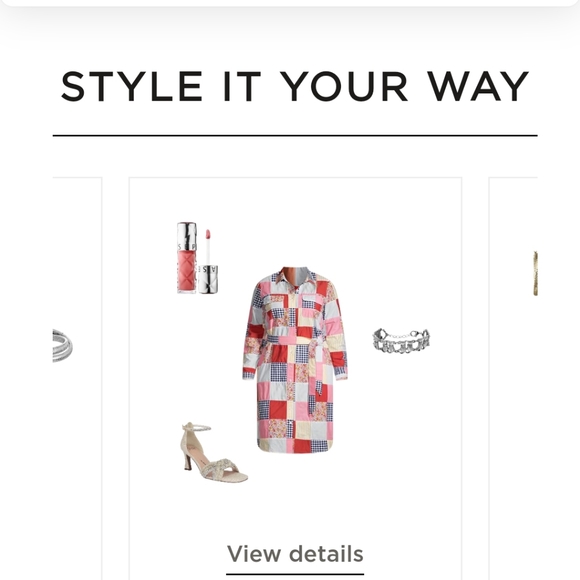Image resolution: width=580 pixels, height=580 pixels.
Task: Open the View details link
Action: click(295, 554)
